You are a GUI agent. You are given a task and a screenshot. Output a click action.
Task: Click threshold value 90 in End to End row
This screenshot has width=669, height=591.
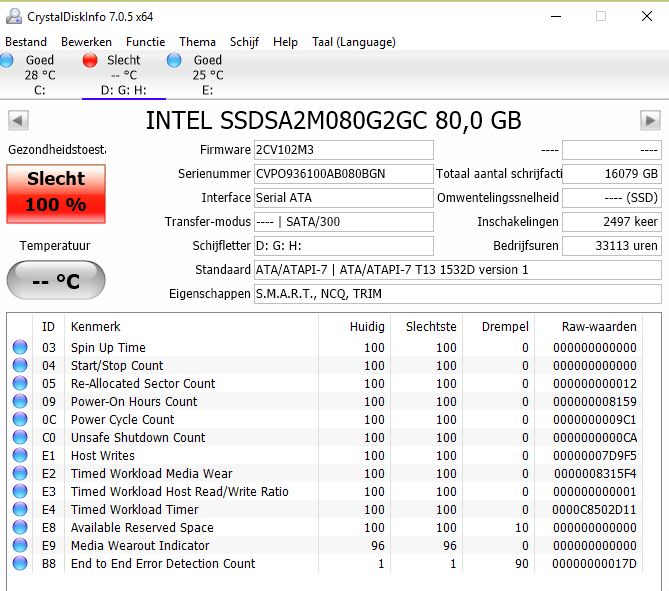522,564
